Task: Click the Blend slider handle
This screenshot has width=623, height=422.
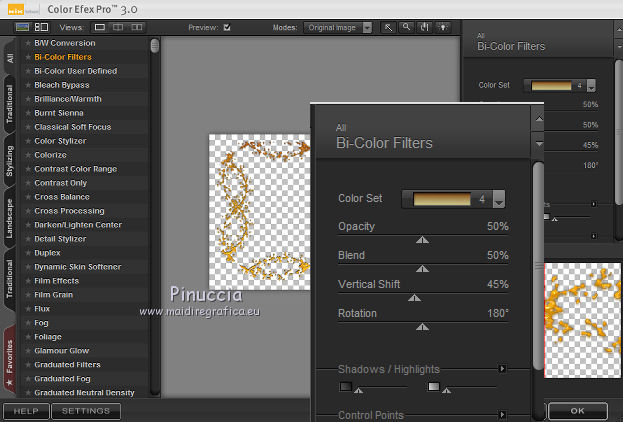Action: [x=422, y=269]
